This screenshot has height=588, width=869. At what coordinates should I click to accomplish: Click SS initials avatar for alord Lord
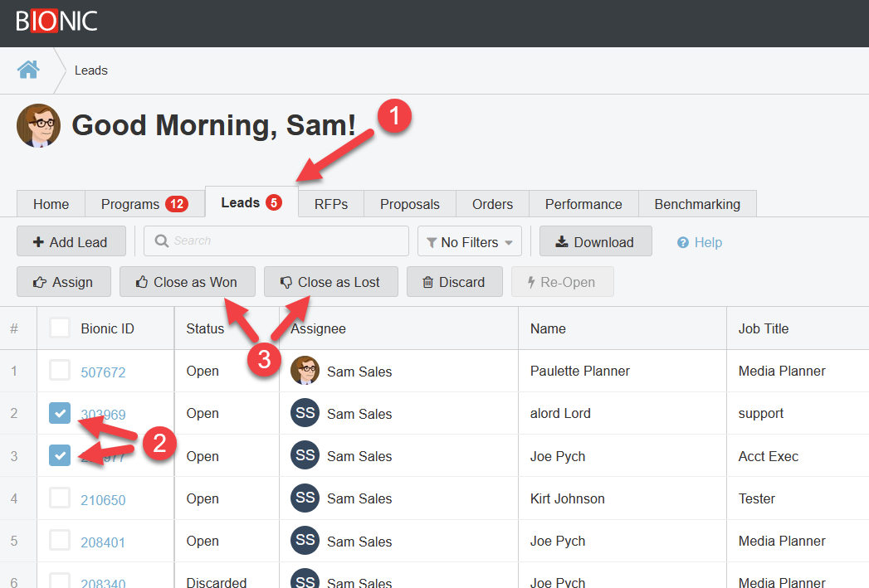tap(305, 413)
